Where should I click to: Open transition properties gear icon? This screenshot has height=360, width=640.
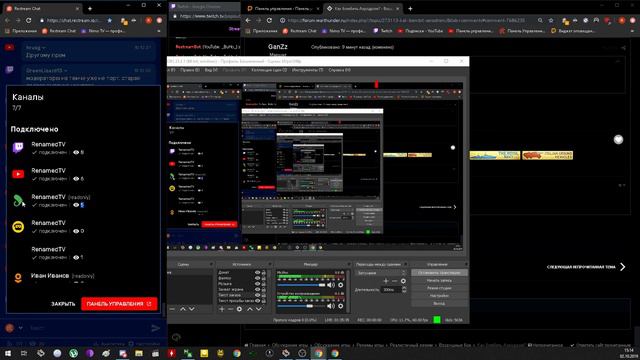click(x=403, y=281)
